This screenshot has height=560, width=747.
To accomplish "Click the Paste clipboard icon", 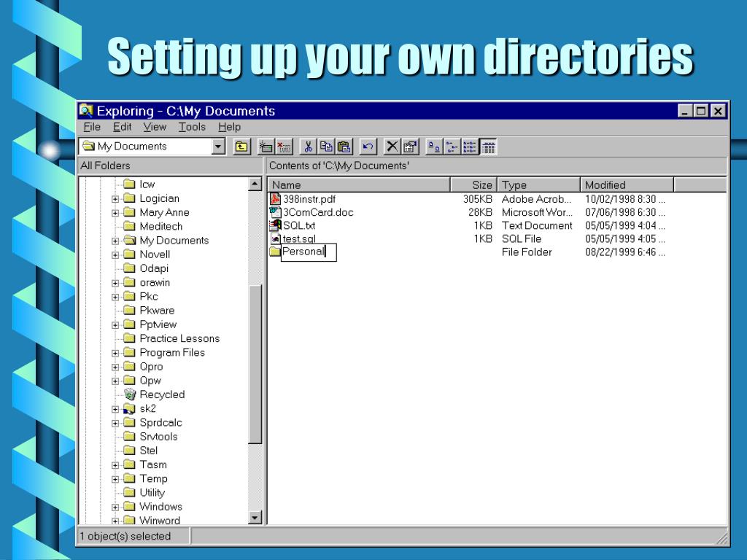I will coord(344,147).
